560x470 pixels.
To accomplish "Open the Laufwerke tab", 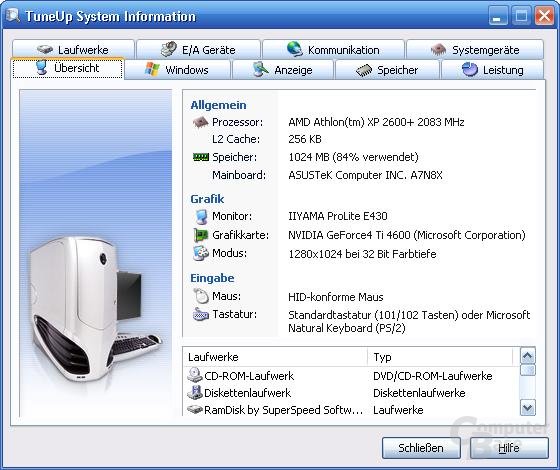I will coord(73,49).
